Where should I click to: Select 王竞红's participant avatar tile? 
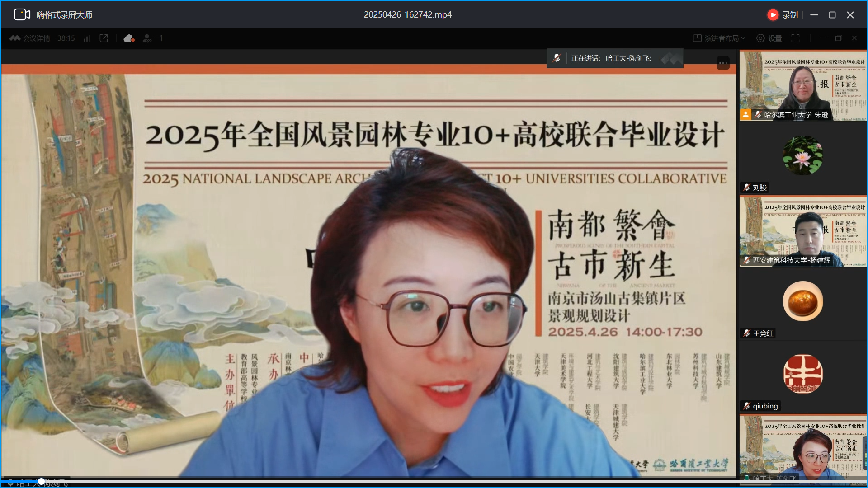pyautogui.click(x=803, y=302)
